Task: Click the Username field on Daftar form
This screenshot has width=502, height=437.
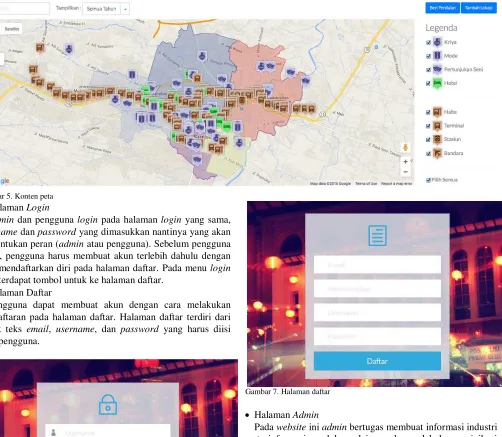Action: point(377,313)
